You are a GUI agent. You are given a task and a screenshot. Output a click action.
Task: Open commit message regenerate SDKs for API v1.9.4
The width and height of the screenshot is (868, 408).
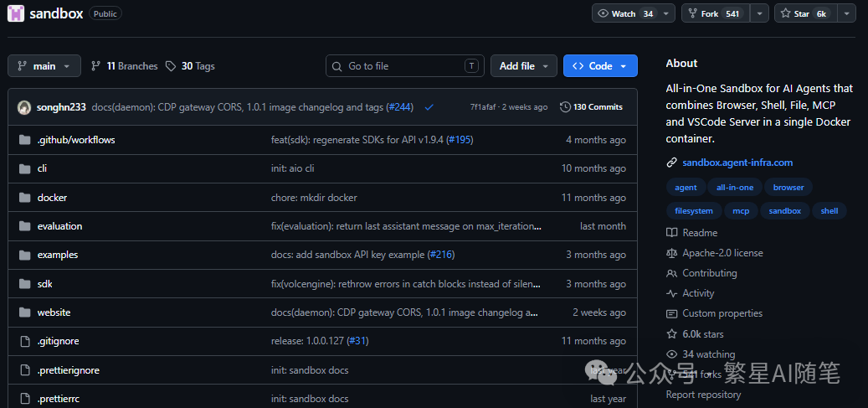point(358,140)
